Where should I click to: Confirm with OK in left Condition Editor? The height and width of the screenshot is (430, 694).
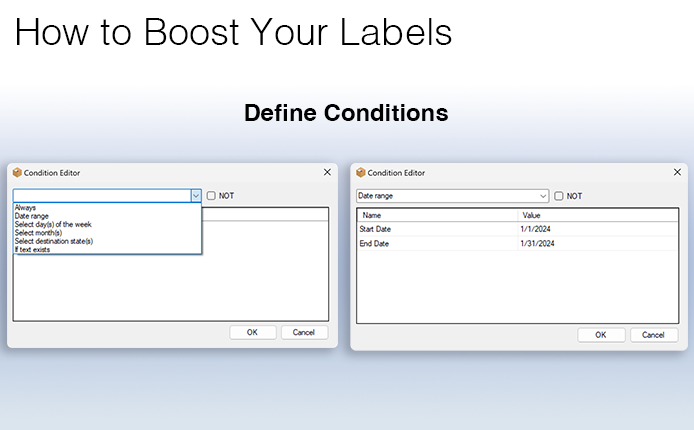[x=252, y=332]
